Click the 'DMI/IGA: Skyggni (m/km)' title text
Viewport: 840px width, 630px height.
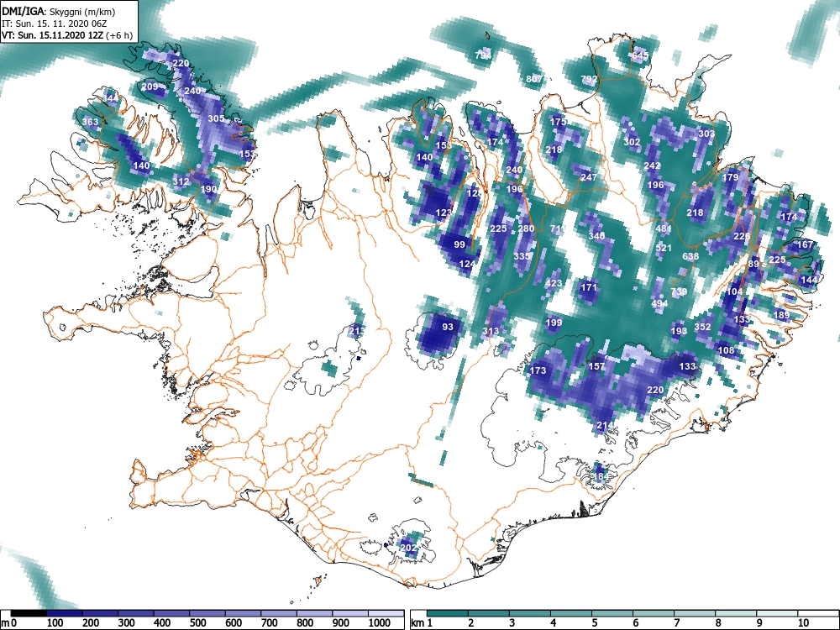(x=59, y=11)
